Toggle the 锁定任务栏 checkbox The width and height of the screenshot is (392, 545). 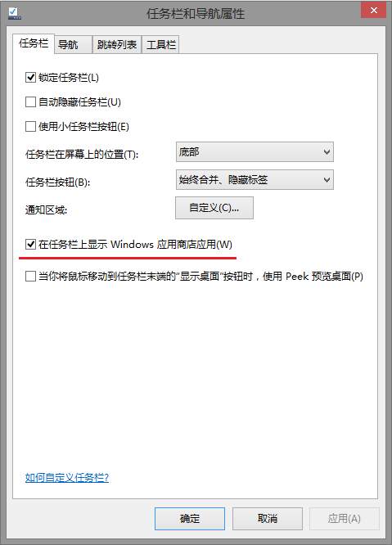pyautogui.click(x=30, y=77)
